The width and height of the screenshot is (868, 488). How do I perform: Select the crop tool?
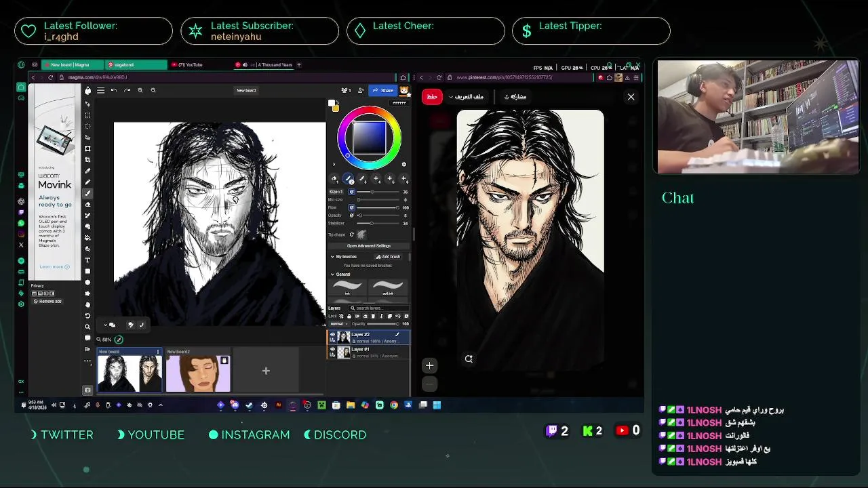(87, 159)
